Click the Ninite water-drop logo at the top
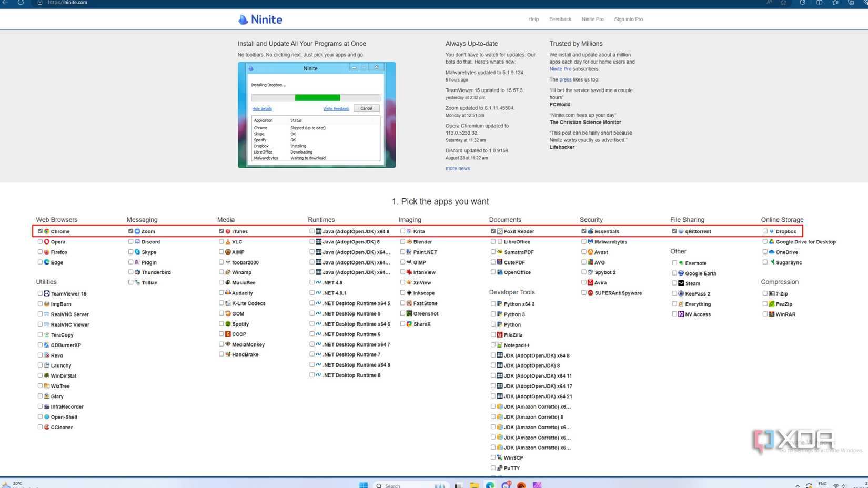868x488 pixels. pyautogui.click(x=243, y=19)
